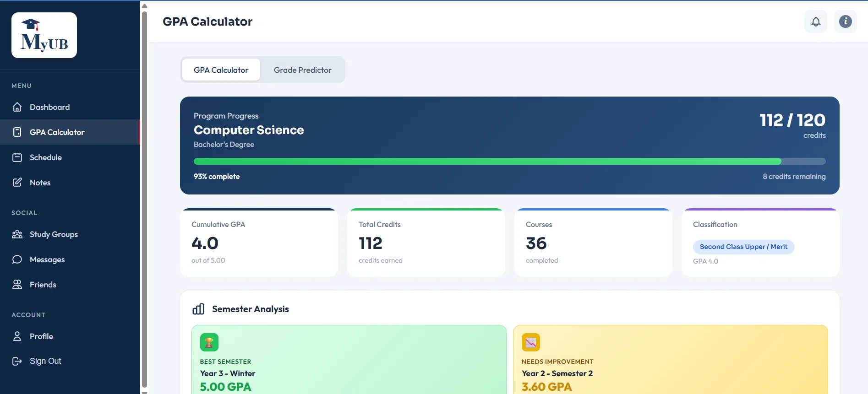This screenshot has height=394, width=868.
Task: Select the Total Credits card
Action: click(426, 243)
